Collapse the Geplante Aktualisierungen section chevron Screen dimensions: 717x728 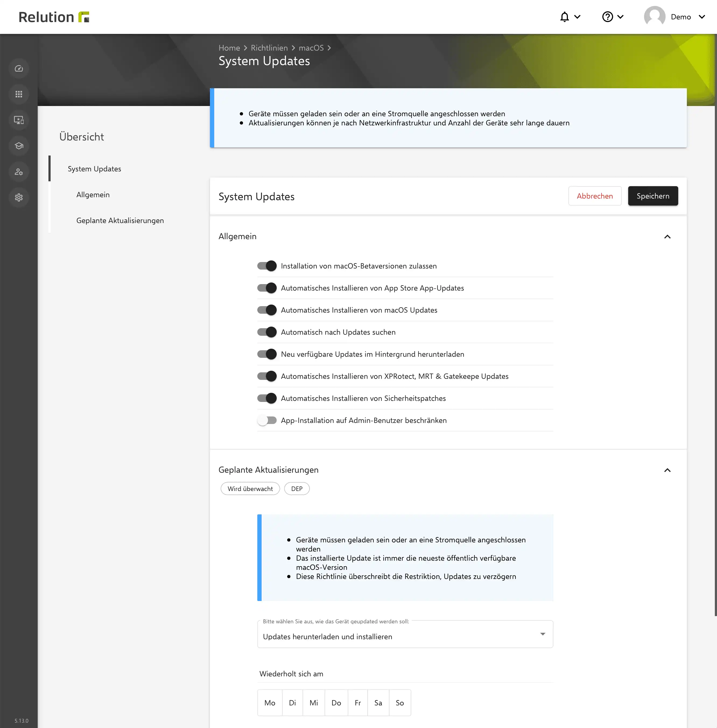tap(667, 470)
